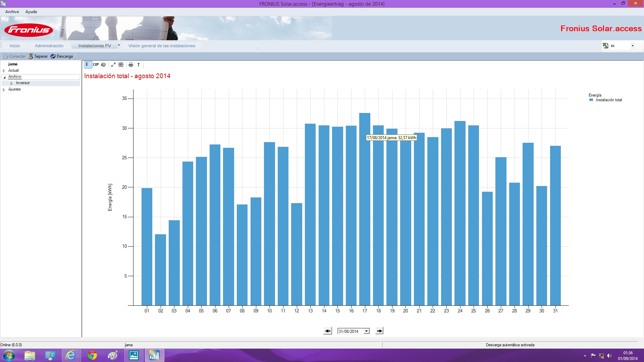Expand the Inversor tree node
The image size is (644, 362).
[x=12, y=83]
